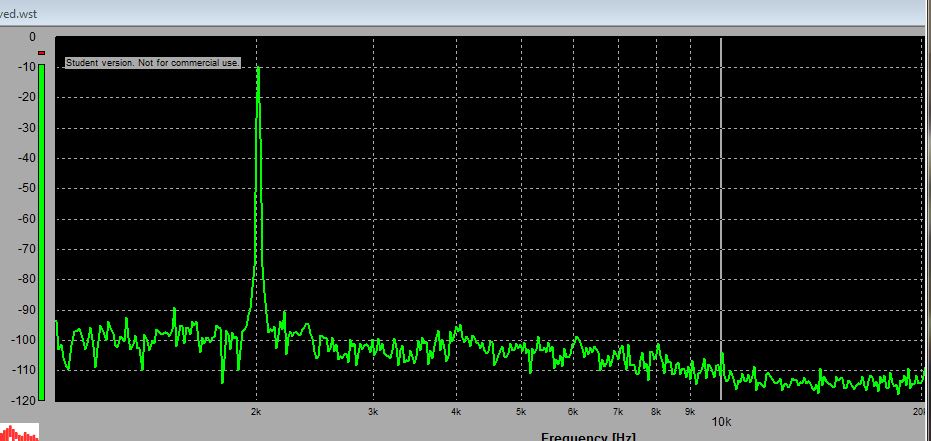Click the red clip indicator above level meter
This screenshot has width=931, height=441.
tap(42, 53)
